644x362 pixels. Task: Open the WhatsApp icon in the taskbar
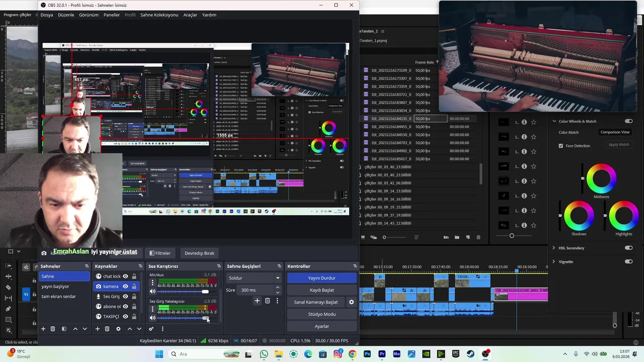[264, 354]
